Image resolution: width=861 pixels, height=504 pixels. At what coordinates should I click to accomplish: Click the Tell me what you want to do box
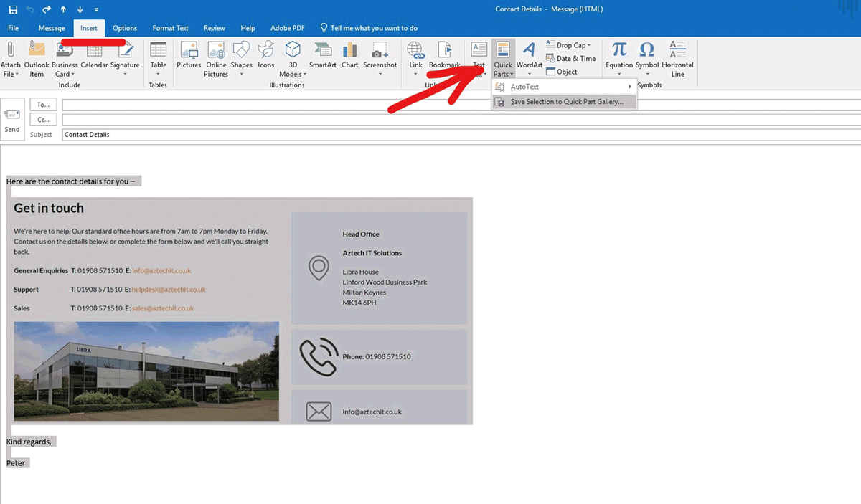tap(369, 28)
